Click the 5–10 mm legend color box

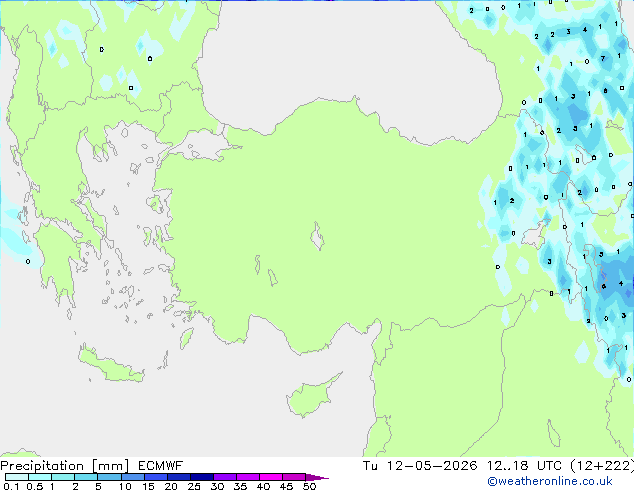coord(109,477)
